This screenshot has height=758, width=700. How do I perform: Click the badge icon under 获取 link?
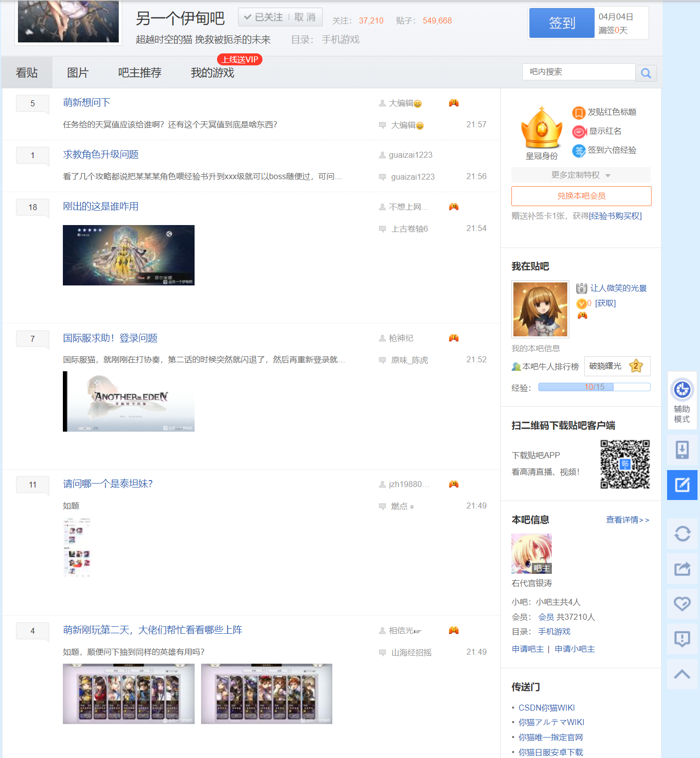click(582, 315)
